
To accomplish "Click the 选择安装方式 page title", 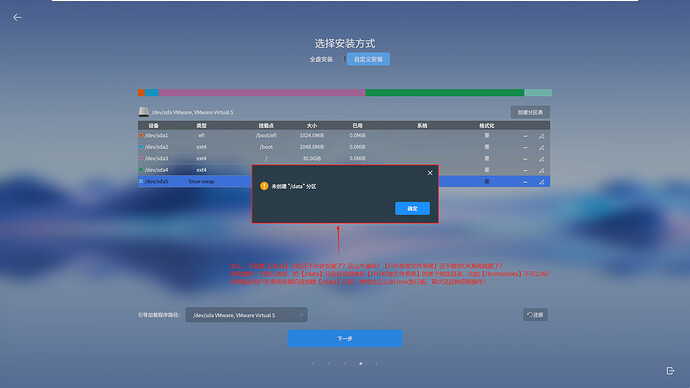I will [x=345, y=43].
